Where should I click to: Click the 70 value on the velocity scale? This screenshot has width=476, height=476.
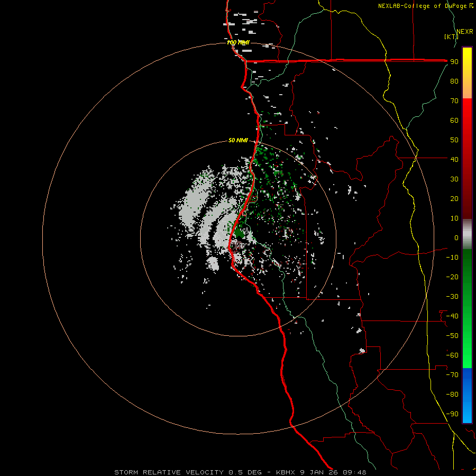click(x=454, y=101)
